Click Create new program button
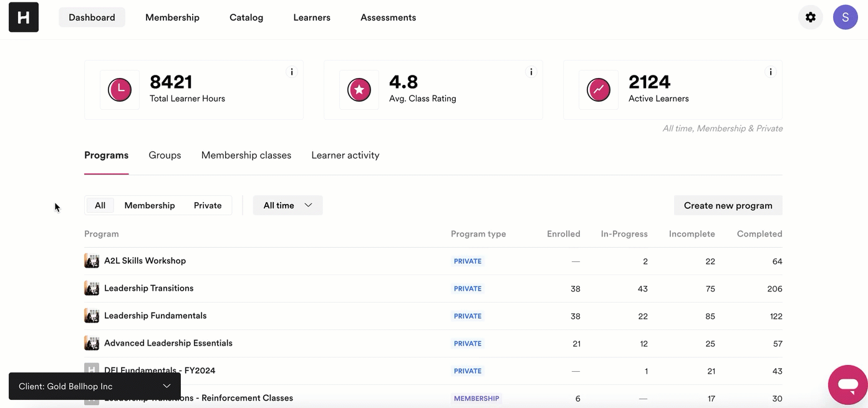Screen dimensions: 868x408 [x=728, y=205]
